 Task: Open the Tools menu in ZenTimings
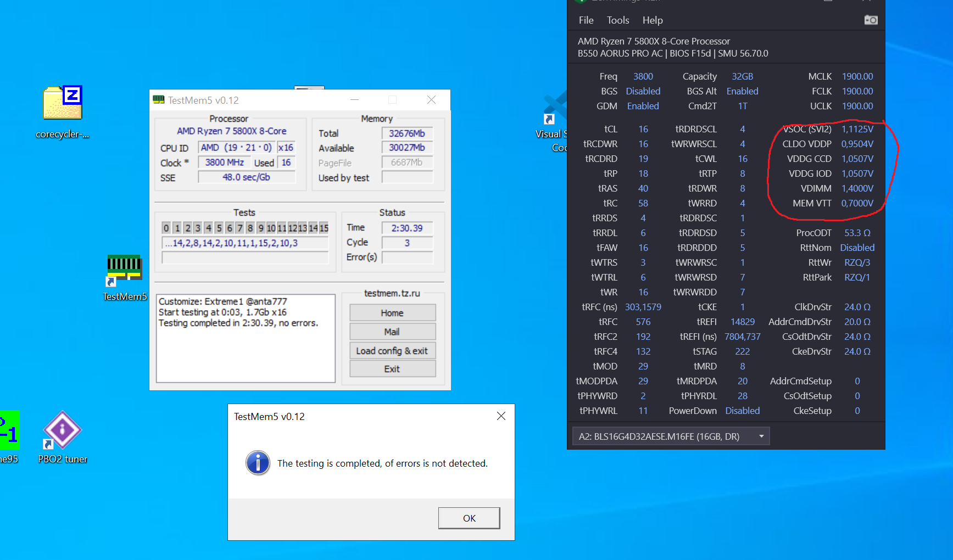coord(618,20)
